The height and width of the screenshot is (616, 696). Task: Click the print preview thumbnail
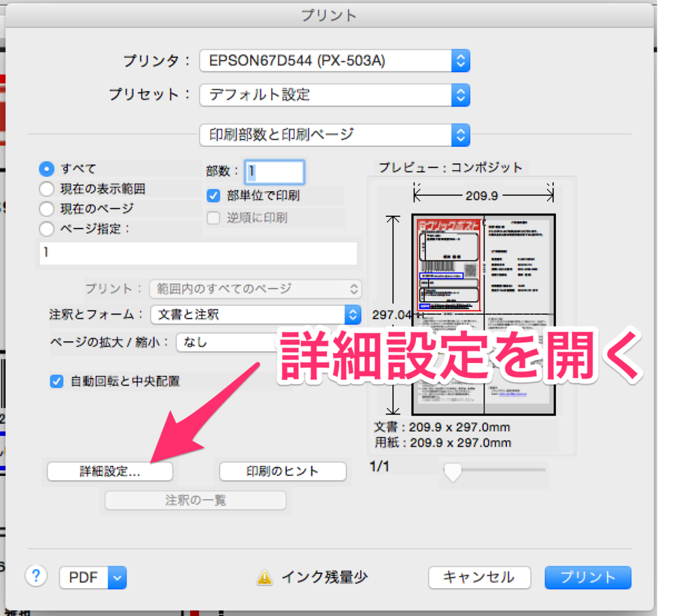[x=484, y=315]
